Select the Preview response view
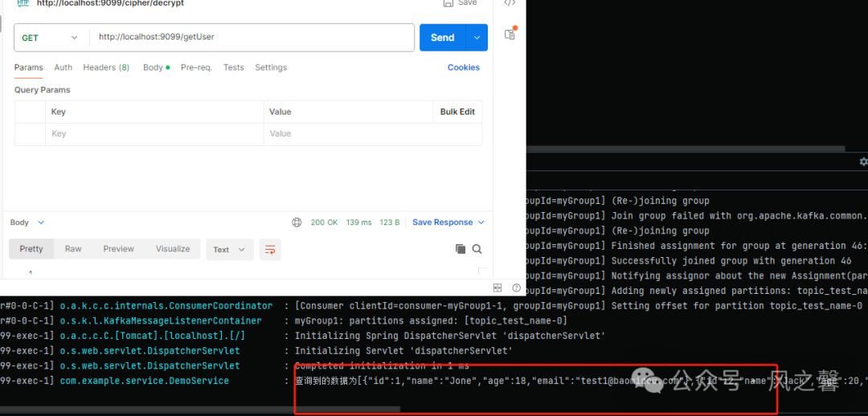The width and height of the screenshot is (868, 416). (x=118, y=249)
